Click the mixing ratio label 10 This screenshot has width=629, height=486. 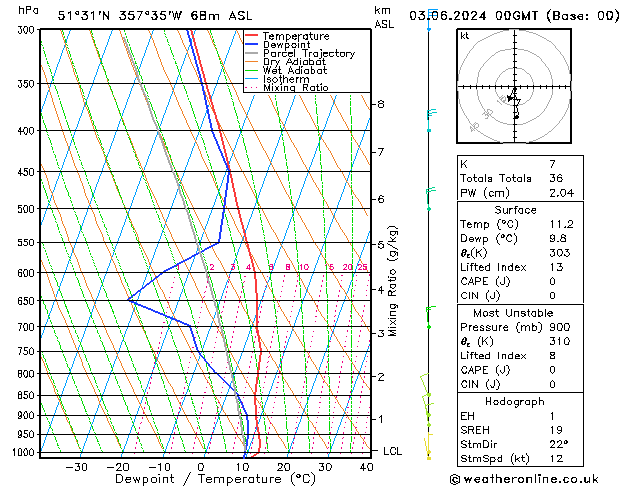pyautogui.click(x=304, y=267)
